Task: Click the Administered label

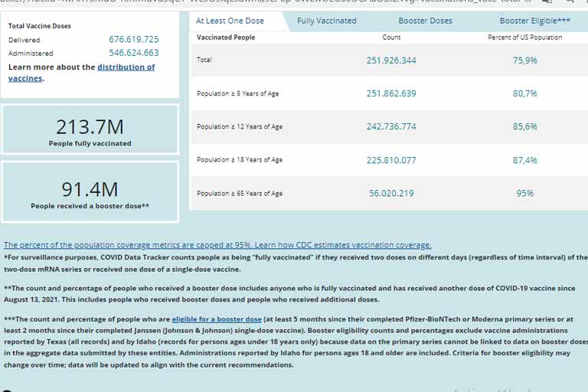Action: 31,54
